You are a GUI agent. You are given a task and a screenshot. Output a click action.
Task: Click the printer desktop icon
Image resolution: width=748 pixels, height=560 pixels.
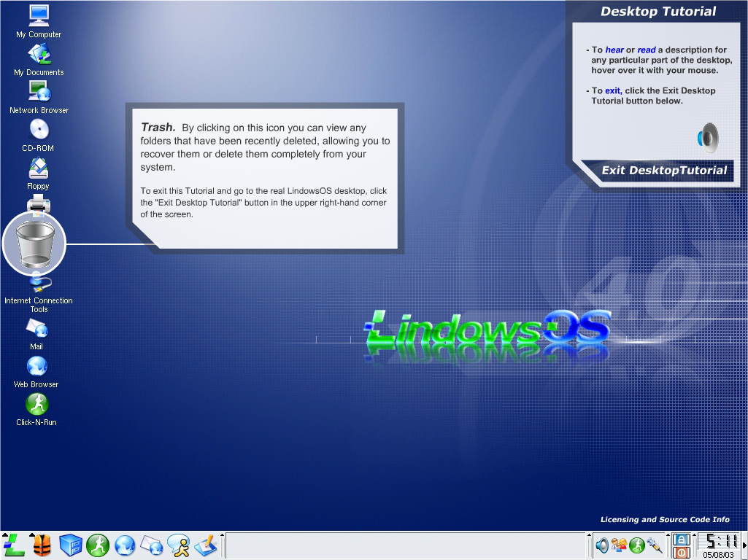point(38,204)
